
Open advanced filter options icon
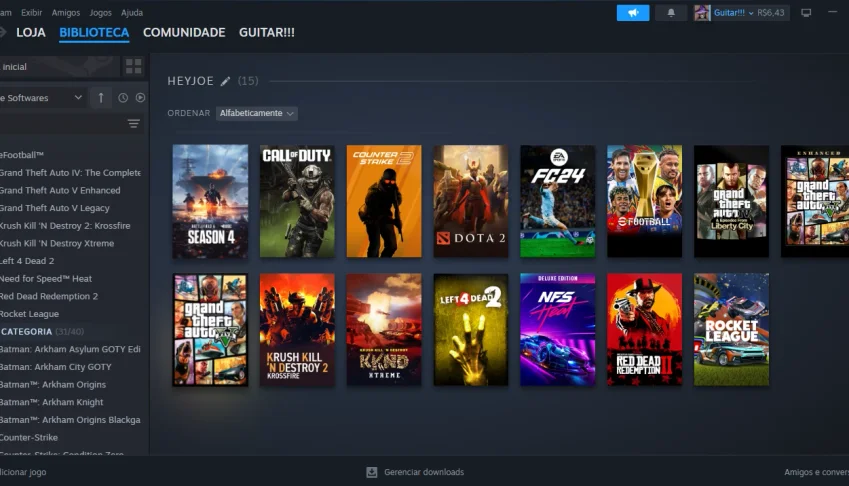pos(134,124)
